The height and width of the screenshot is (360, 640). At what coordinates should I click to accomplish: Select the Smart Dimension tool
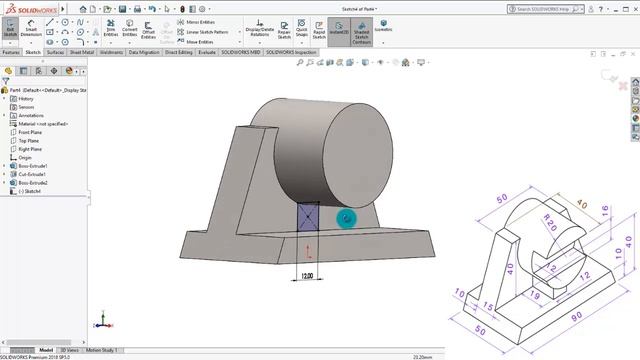tap(31, 28)
